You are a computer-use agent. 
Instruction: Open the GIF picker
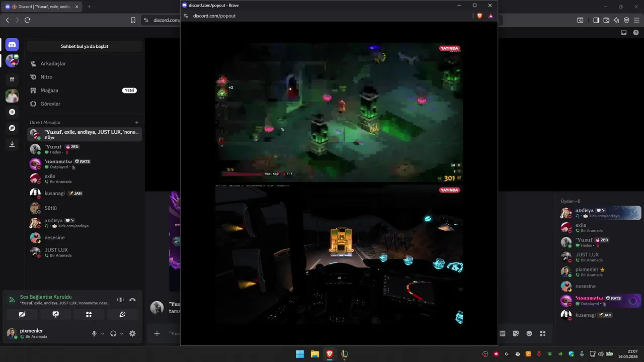(x=503, y=333)
